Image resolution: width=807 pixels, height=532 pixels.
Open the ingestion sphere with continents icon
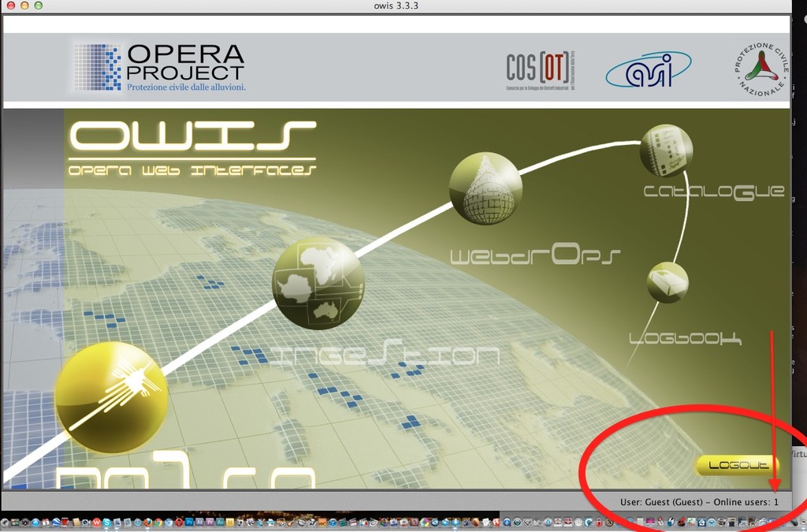pyautogui.click(x=318, y=284)
